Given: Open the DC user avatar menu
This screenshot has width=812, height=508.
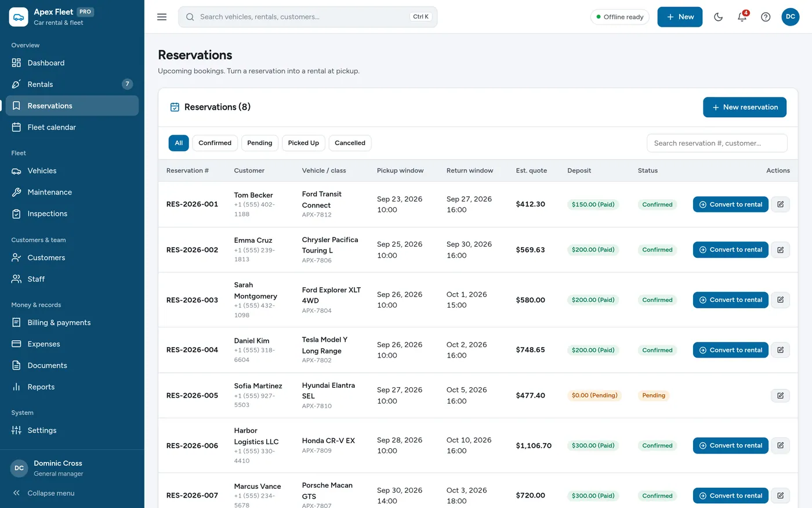Looking at the screenshot, I should pos(790,17).
